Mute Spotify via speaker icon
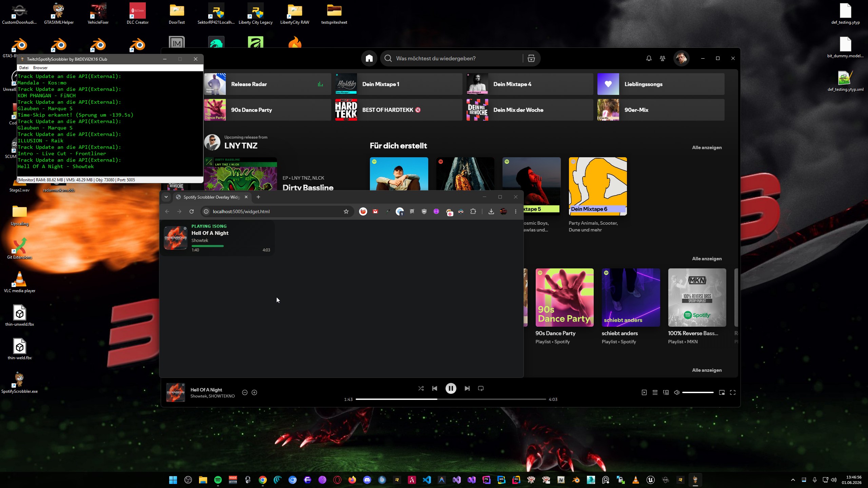 tap(676, 392)
